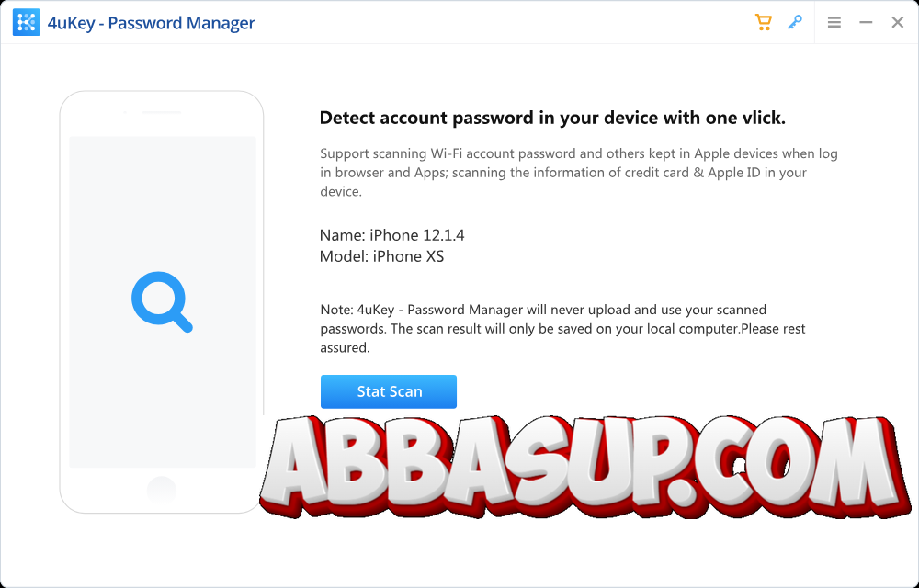Click the iPhone device illustration
The width and height of the screenshot is (919, 588).
click(x=162, y=301)
